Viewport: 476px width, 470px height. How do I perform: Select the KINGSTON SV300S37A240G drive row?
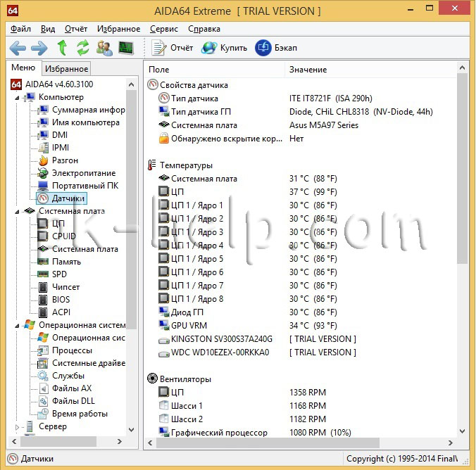point(301,339)
